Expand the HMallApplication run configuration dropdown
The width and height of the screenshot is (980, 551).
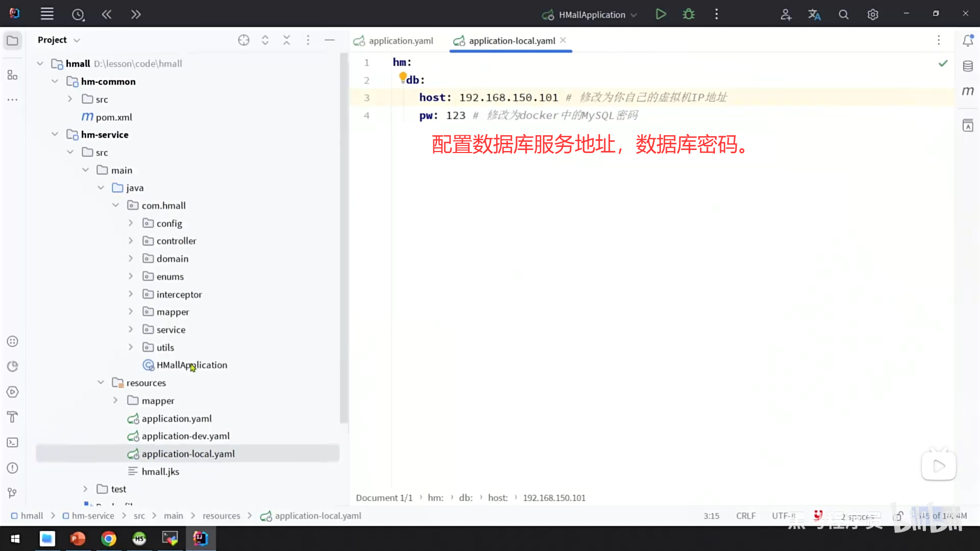coord(633,15)
